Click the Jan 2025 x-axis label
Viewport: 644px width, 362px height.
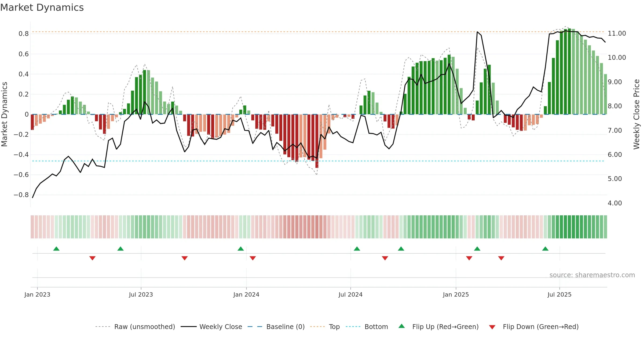pos(456,294)
